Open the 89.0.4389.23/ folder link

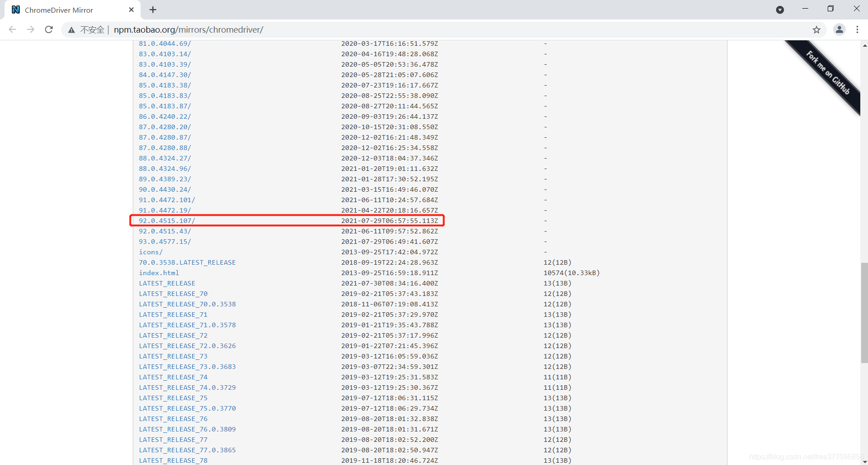pyautogui.click(x=165, y=179)
